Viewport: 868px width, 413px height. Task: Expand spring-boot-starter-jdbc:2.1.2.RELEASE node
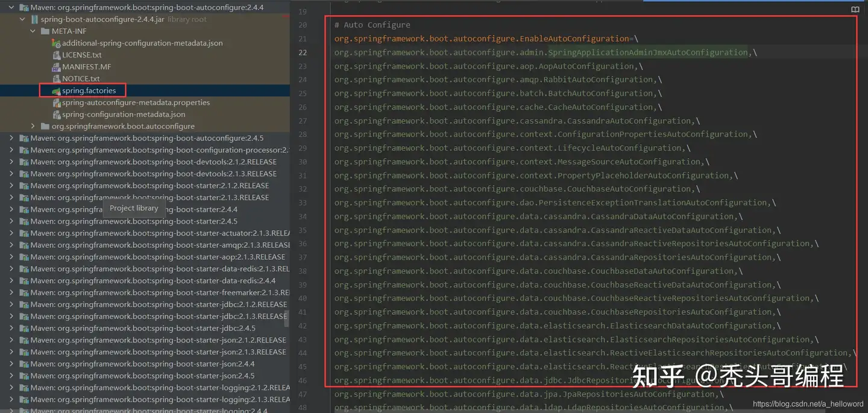click(x=11, y=304)
